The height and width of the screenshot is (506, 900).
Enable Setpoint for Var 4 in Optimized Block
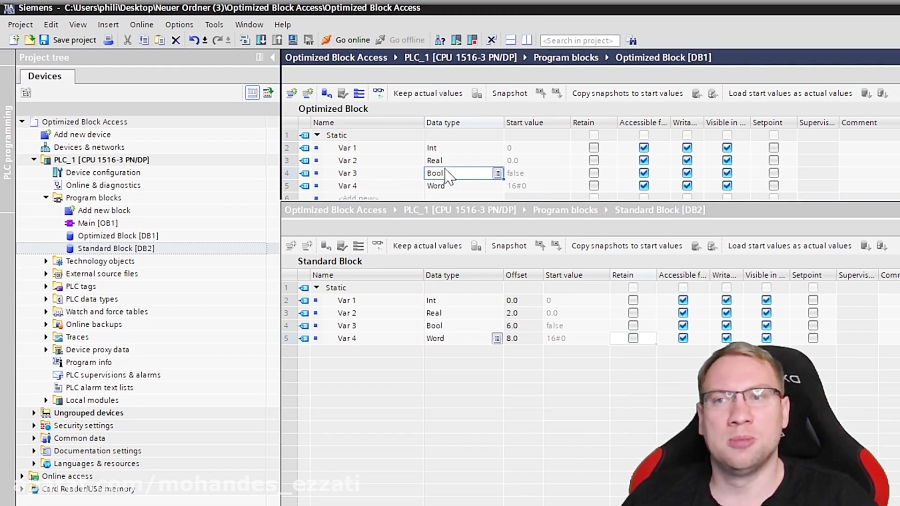[773, 186]
